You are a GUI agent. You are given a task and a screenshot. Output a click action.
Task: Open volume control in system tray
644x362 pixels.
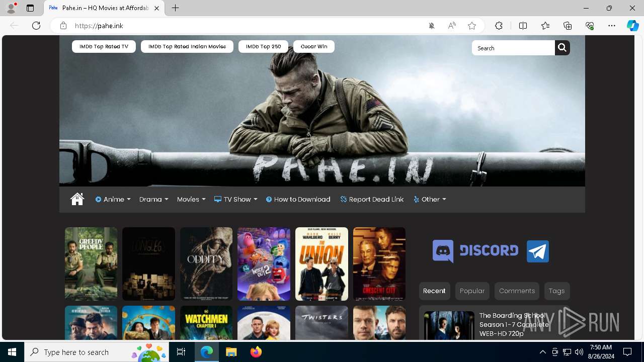point(579,352)
